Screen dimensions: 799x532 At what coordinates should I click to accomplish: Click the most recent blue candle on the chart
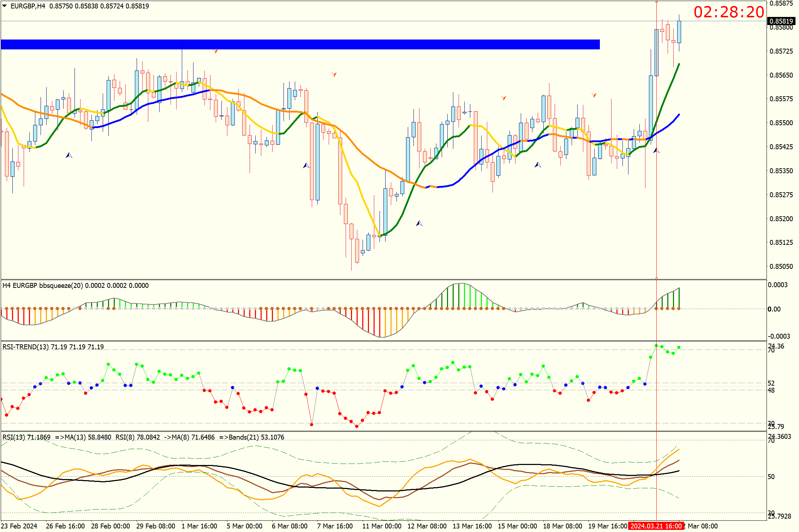tap(679, 32)
